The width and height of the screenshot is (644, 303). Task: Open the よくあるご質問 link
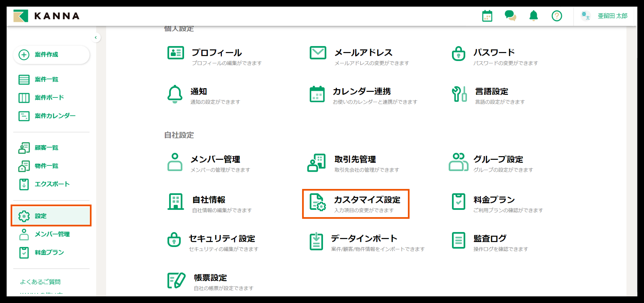(40, 282)
